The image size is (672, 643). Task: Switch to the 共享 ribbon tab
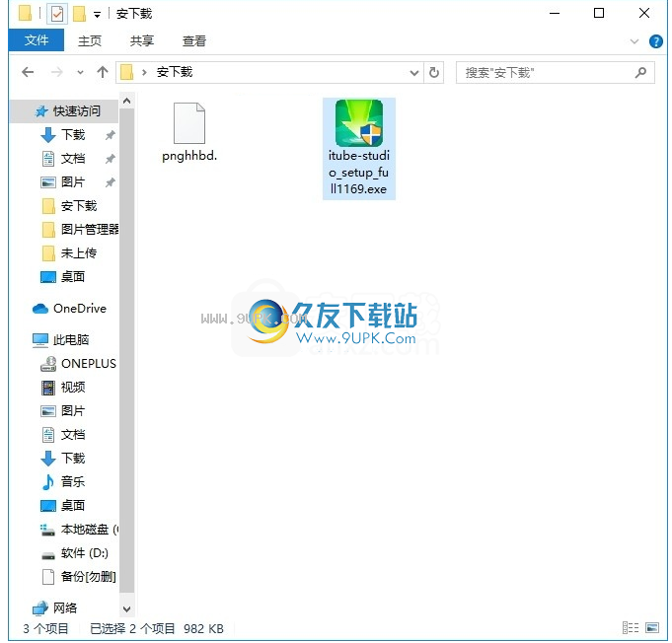click(x=142, y=41)
